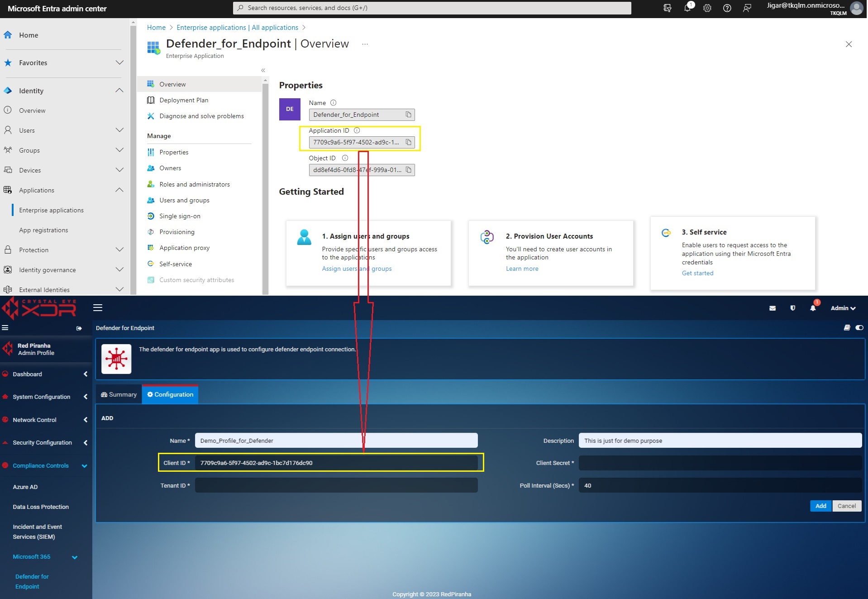Click the info icon beside Application ID
Viewport: 868px width, 599px height.
357,130
